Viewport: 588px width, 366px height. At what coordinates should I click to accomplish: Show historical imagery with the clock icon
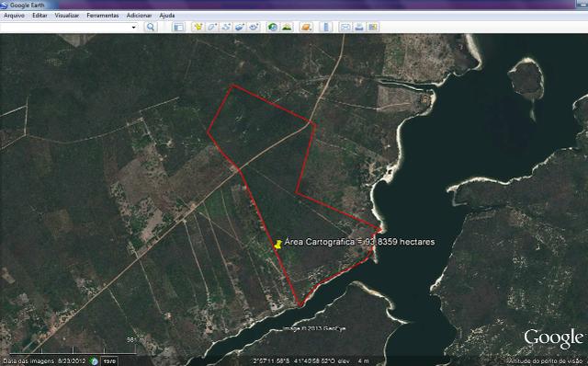(273, 27)
